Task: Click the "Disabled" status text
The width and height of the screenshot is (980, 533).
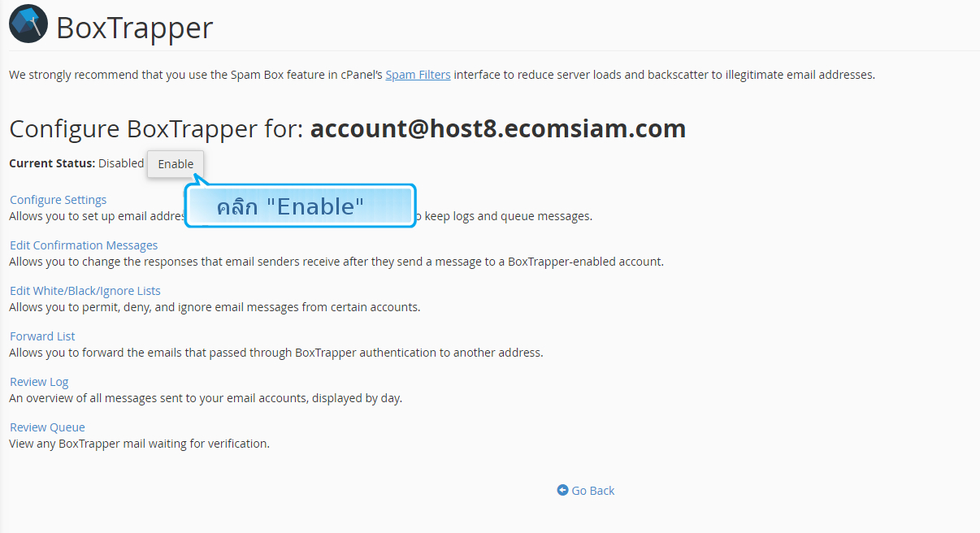Action: click(121, 163)
